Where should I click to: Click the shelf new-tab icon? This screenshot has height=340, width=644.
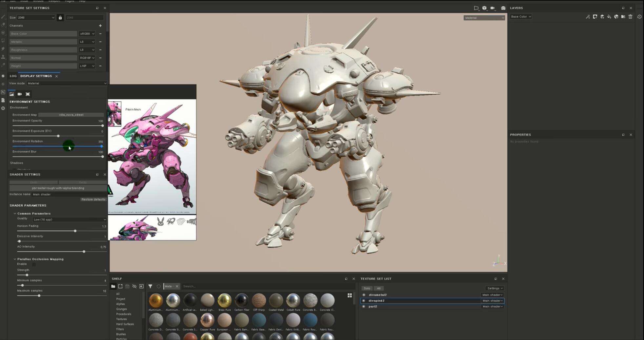120,286
